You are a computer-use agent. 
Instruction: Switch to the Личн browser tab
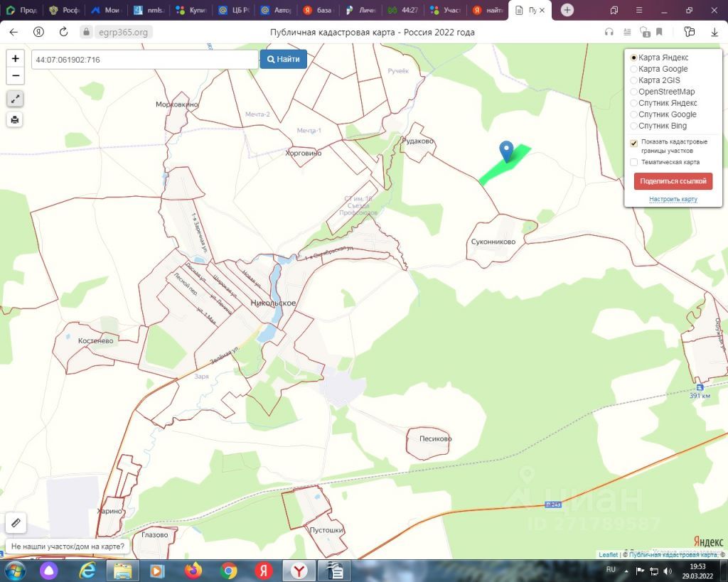point(361,10)
